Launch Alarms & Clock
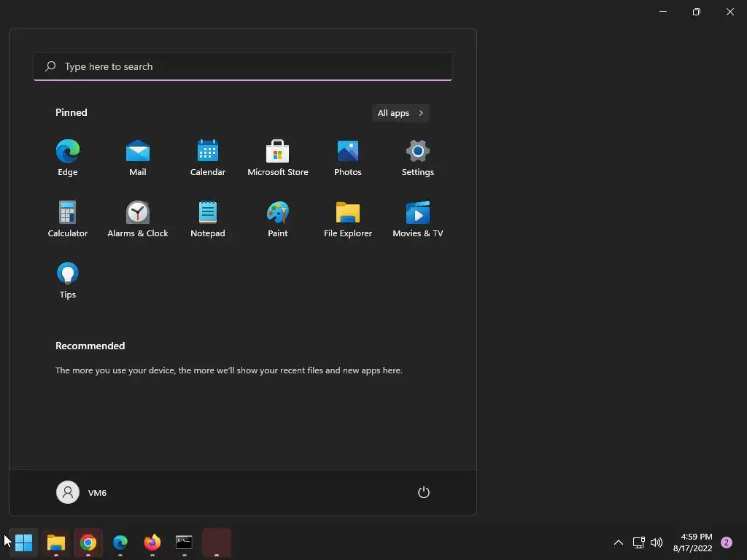 click(138, 219)
